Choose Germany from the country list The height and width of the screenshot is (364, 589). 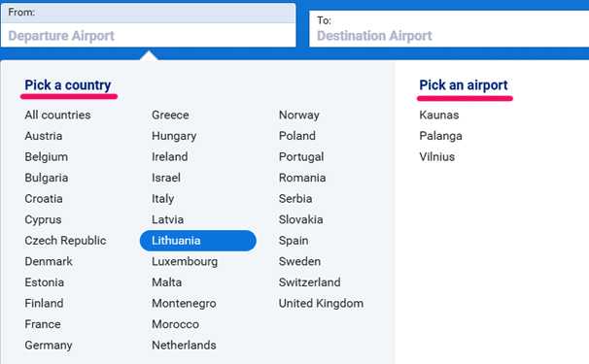click(49, 346)
